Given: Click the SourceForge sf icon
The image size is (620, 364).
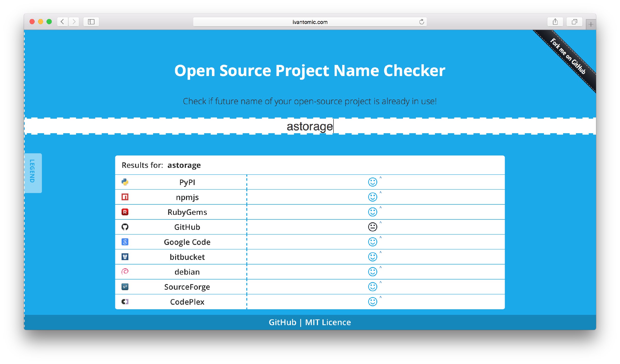Looking at the screenshot, I should [125, 287].
